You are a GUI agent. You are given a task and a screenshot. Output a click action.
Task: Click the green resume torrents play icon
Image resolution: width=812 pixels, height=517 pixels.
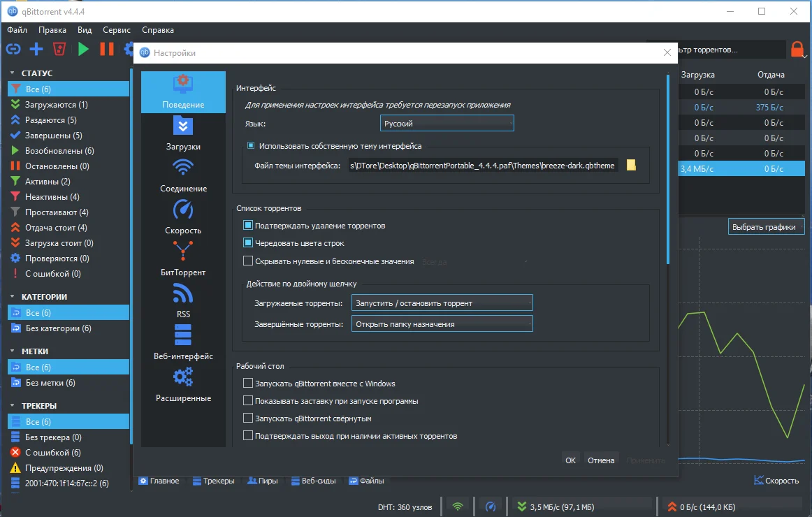point(83,49)
